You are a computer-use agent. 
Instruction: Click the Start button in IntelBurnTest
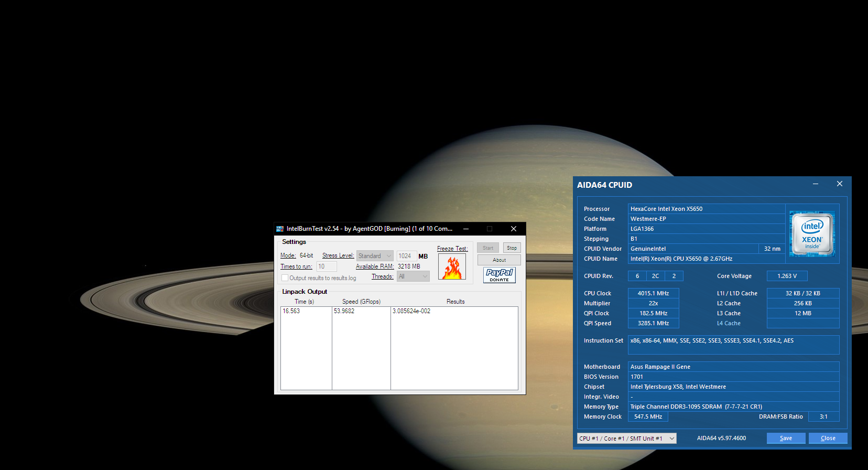(488, 248)
